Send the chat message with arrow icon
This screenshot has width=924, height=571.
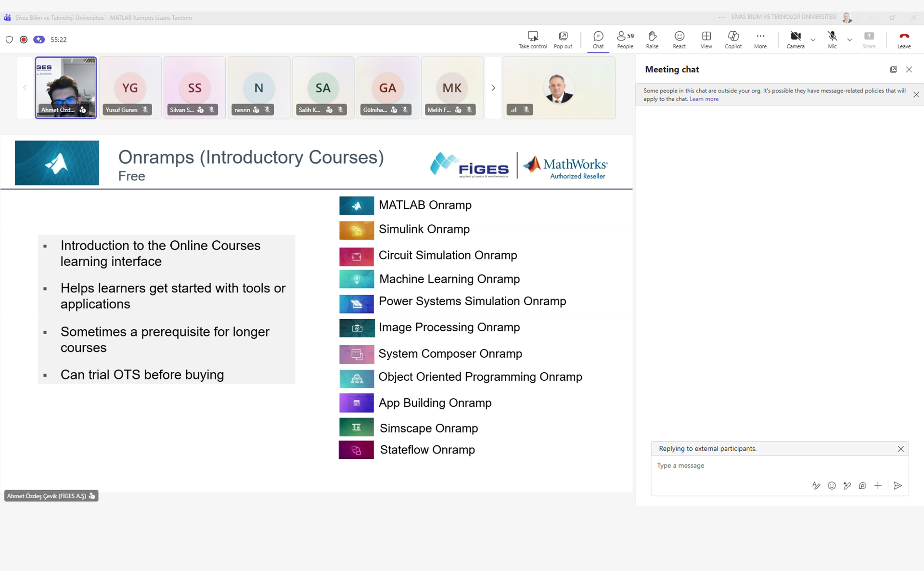(x=898, y=485)
